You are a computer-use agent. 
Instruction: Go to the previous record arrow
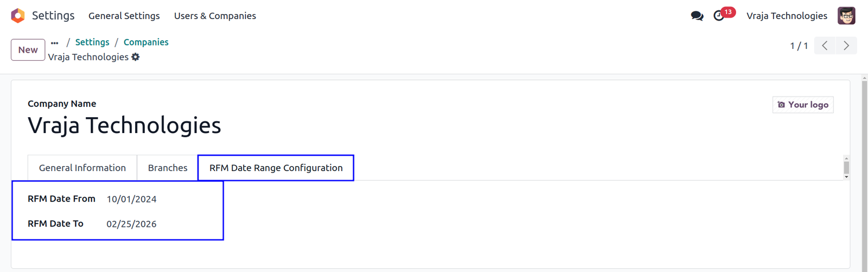(x=825, y=46)
